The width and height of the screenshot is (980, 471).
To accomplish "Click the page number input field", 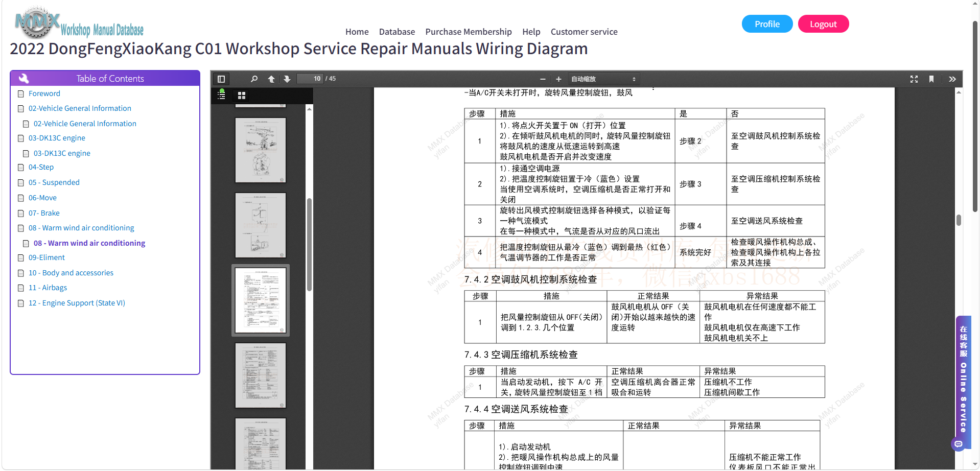I will pos(310,79).
